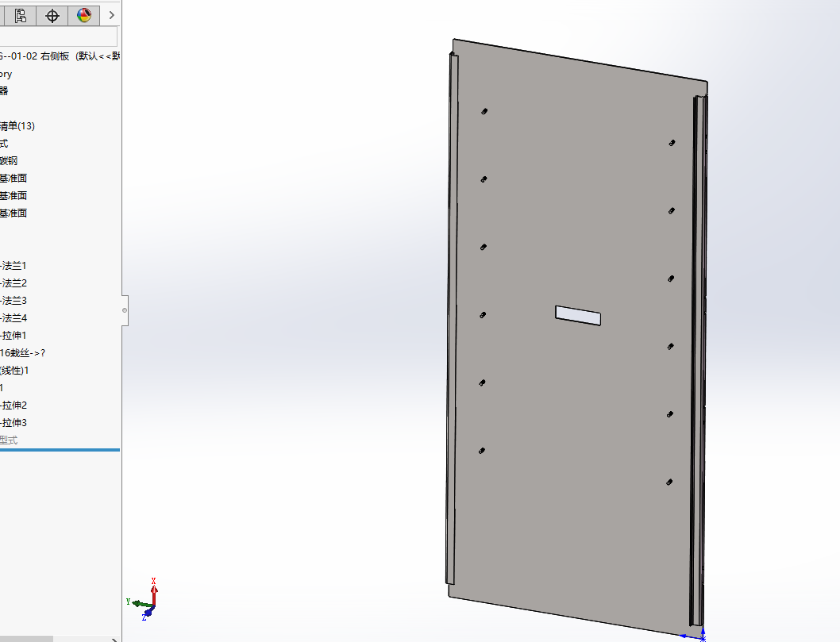Select the 拉伸2 feature

13,406
